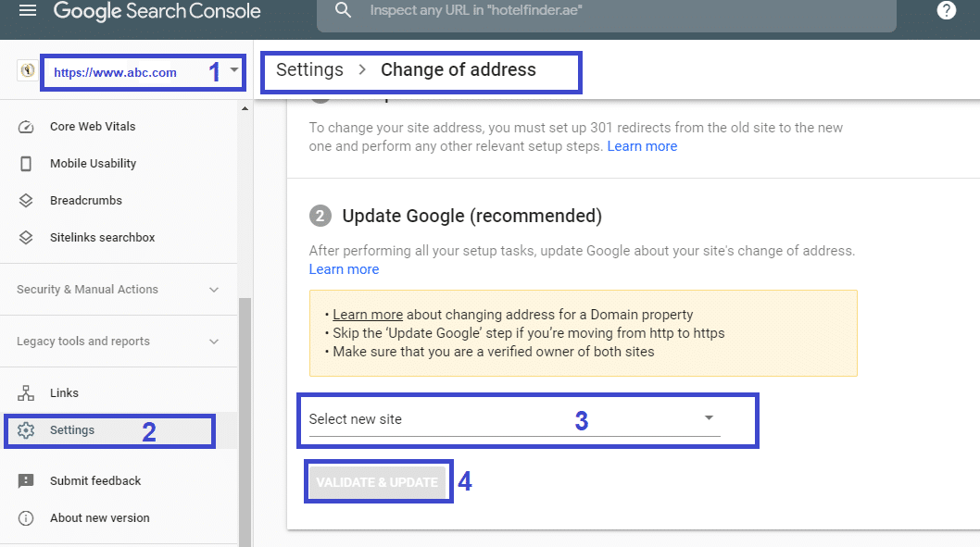Click the Links network icon

click(x=26, y=393)
